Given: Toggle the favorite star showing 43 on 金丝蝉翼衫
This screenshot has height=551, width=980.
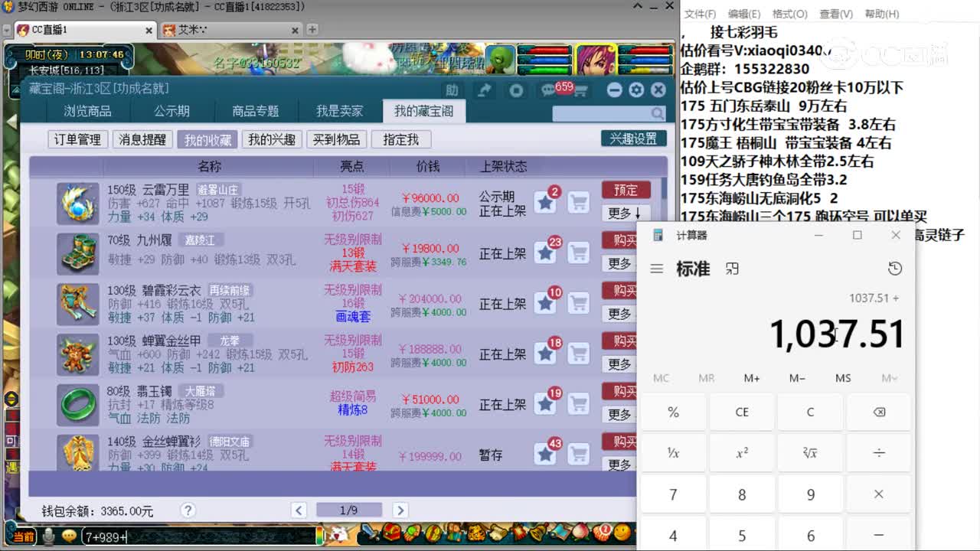Looking at the screenshot, I should tap(546, 454).
